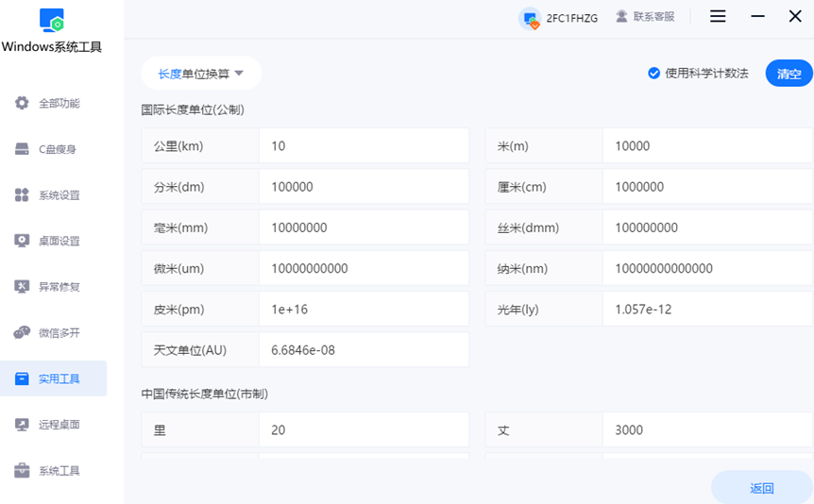Click the user avatar icon beside 2FC1FHZG

click(530, 19)
